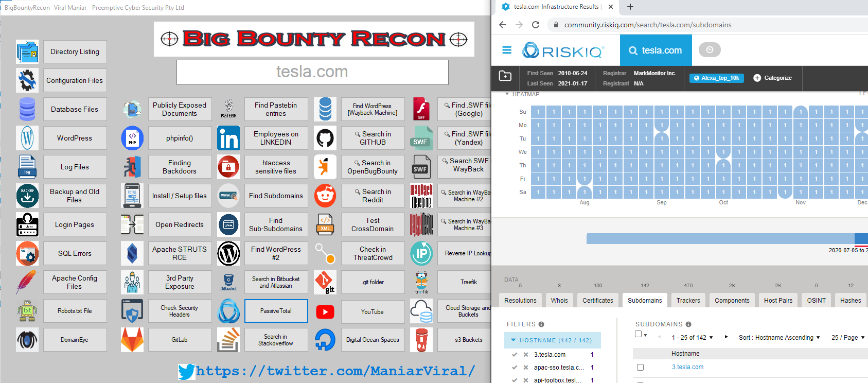Open the Categorize menu

pos(772,78)
